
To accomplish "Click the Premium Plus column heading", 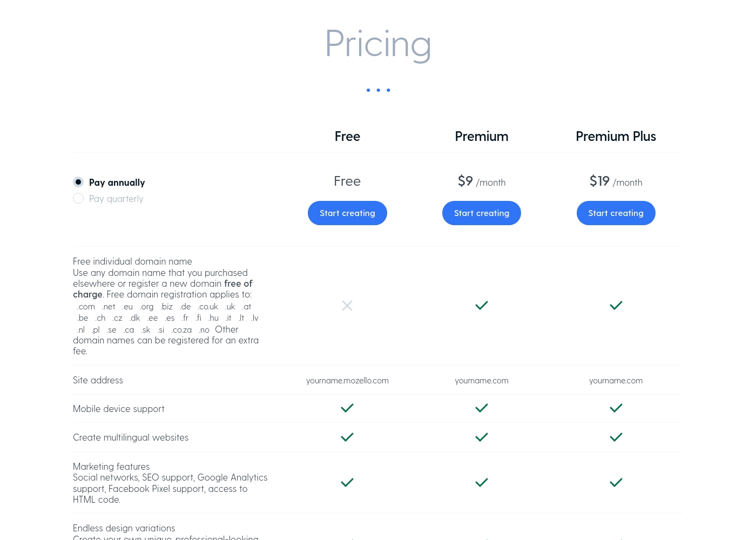I will [616, 137].
